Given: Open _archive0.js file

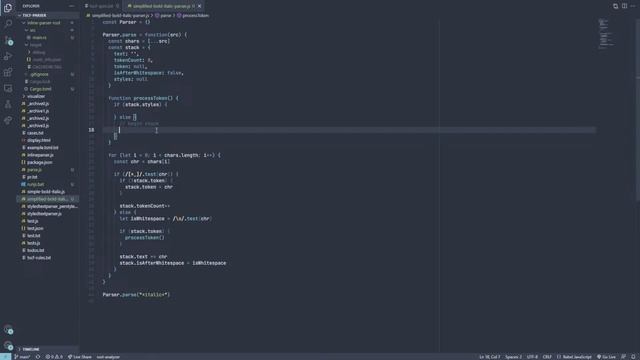Looking at the screenshot, I should 48,104.
